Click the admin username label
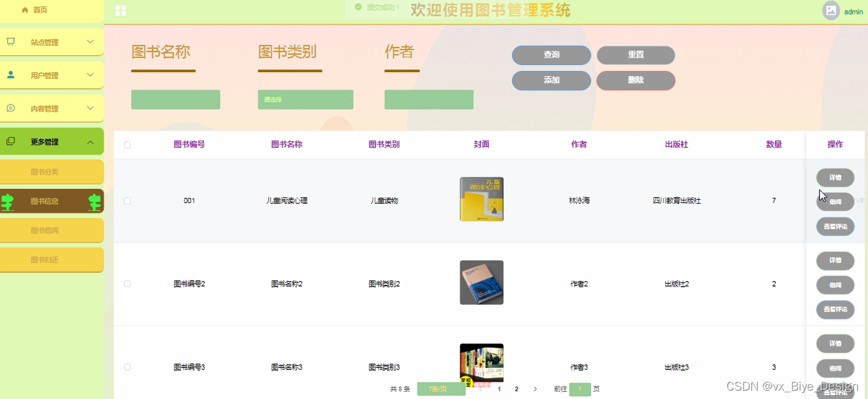This screenshot has width=868, height=399. 854,12
